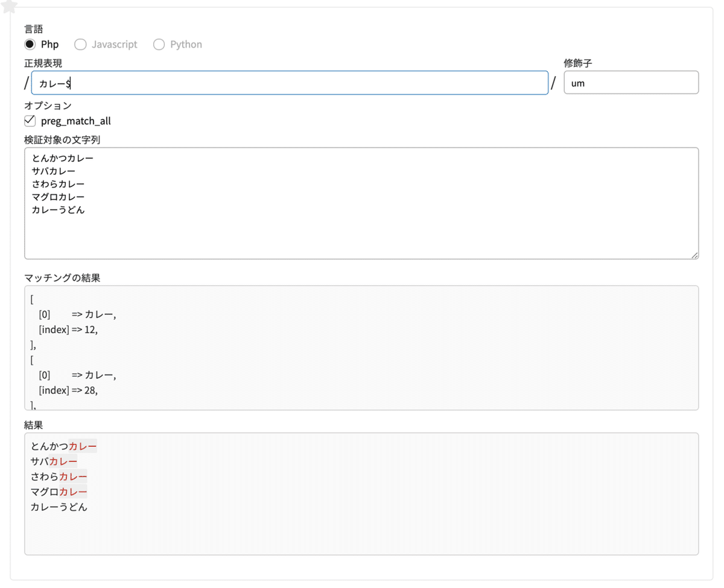
Task: Select the Python language radio button
Action: (x=159, y=45)
